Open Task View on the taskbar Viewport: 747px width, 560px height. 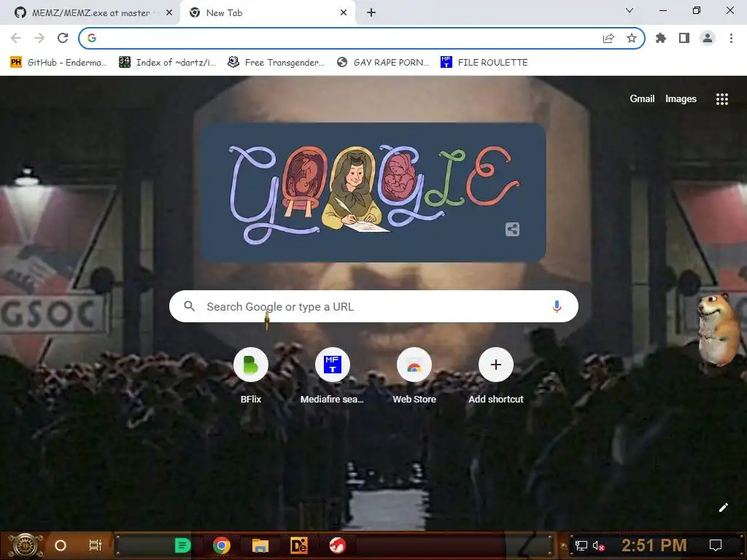[96, 545]
